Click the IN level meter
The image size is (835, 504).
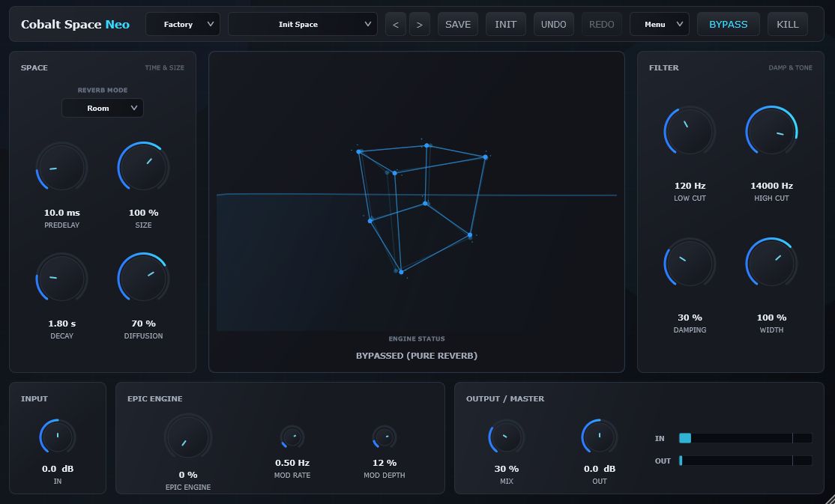[746, 438]
